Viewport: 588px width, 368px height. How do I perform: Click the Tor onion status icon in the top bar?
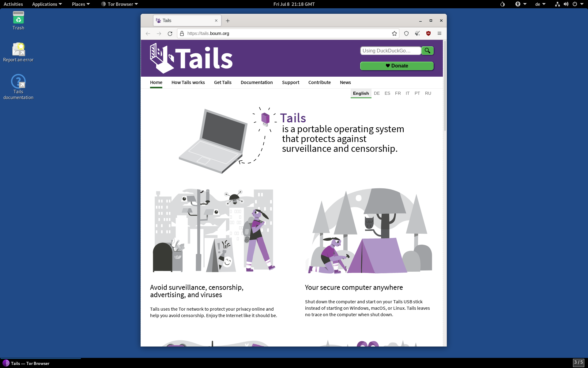[503, 4]
